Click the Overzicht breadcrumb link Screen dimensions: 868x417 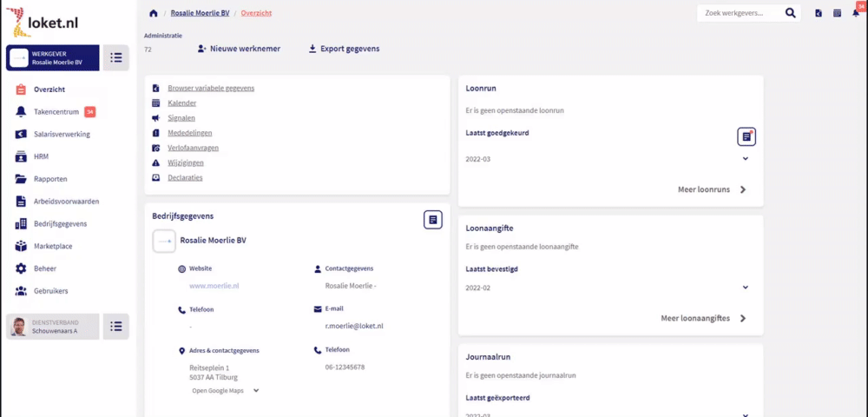coord(256,13)
